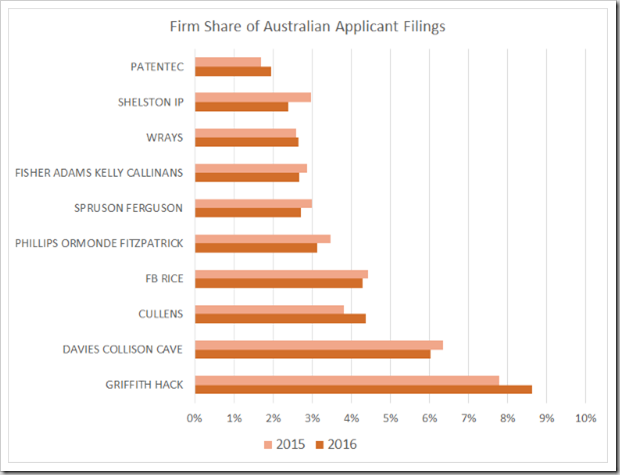Click the 2016 legend label text
This screenshot has width=620, height=475.
click(342, 445)
